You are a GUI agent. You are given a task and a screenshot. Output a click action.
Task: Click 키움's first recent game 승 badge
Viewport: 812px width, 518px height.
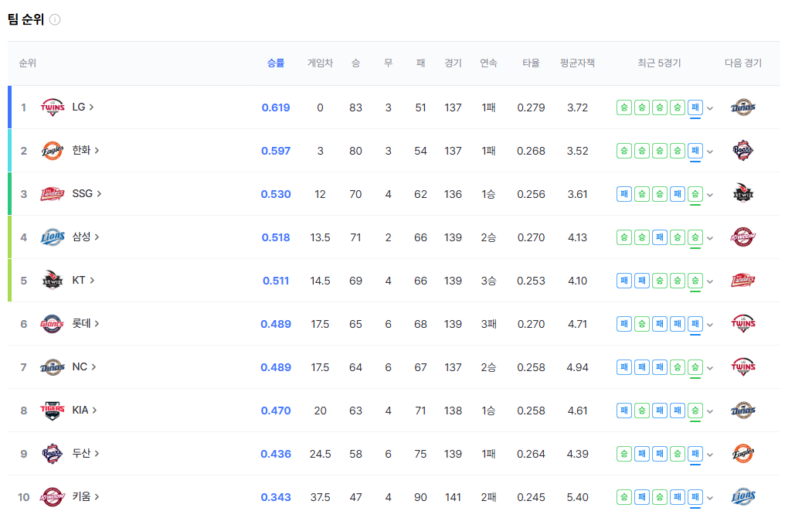point(624,497)
